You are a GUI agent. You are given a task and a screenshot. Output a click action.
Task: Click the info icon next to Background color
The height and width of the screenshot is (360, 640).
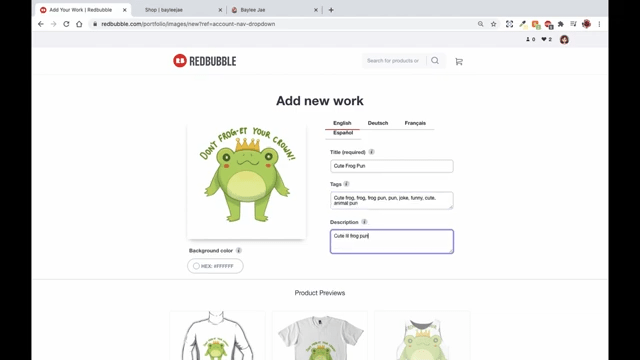[x=238, y=251]
